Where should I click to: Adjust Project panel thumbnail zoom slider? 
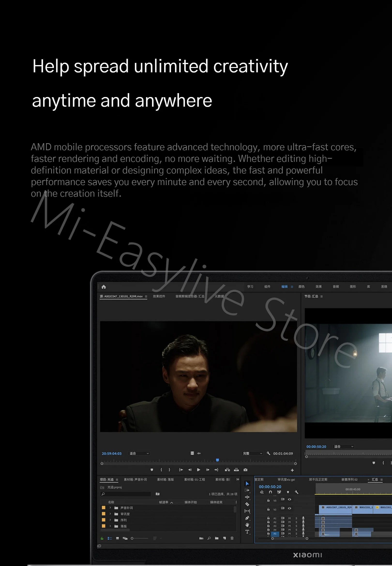pos(139,538)
